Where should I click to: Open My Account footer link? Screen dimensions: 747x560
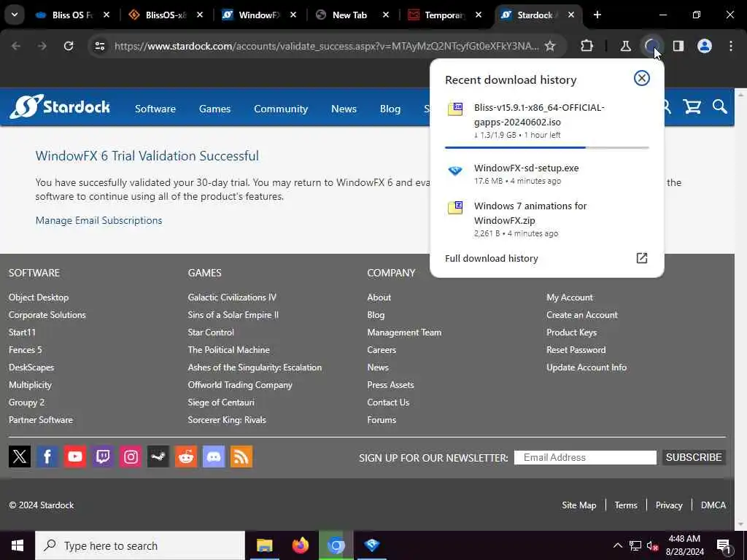[570, 297]
